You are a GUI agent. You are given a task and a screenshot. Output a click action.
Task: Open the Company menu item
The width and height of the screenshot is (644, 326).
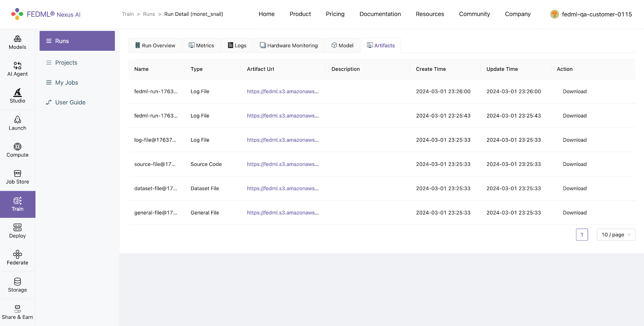518,14
